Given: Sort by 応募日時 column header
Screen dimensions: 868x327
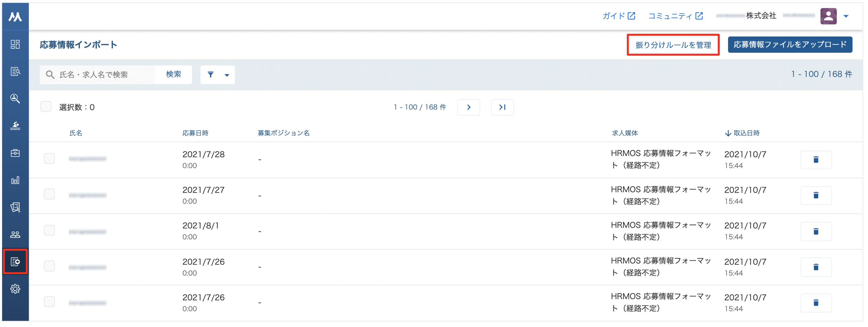Looking at the screenshot, I should pyautogui.click(x=195, y=133).
